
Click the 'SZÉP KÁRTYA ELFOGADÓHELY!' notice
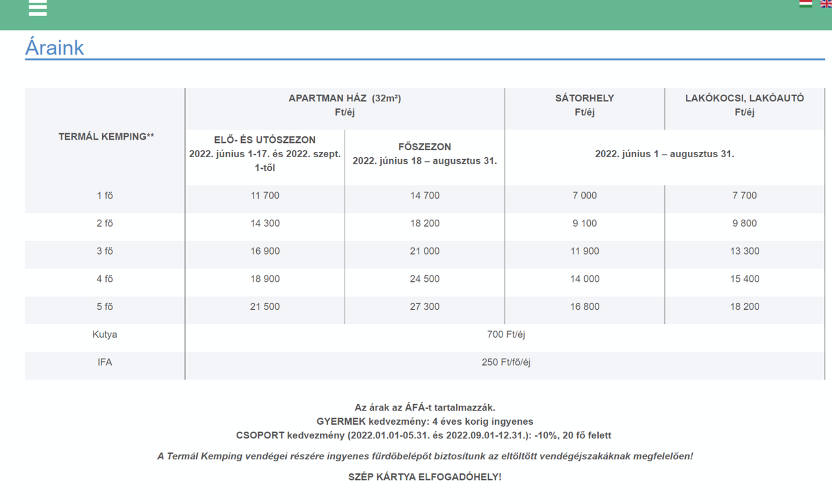point(425,477)
